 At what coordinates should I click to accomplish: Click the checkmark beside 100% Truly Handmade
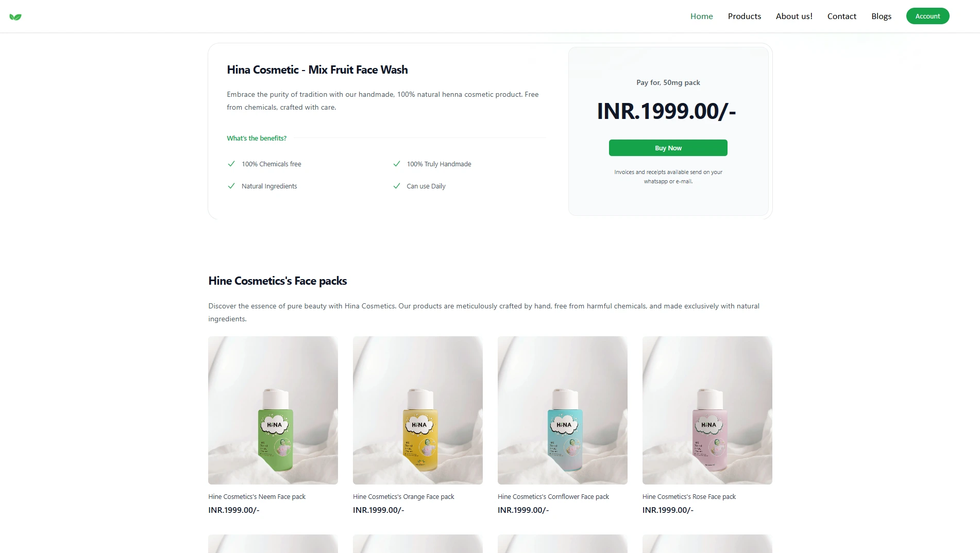pyautogui.click(x=397, y=164)
